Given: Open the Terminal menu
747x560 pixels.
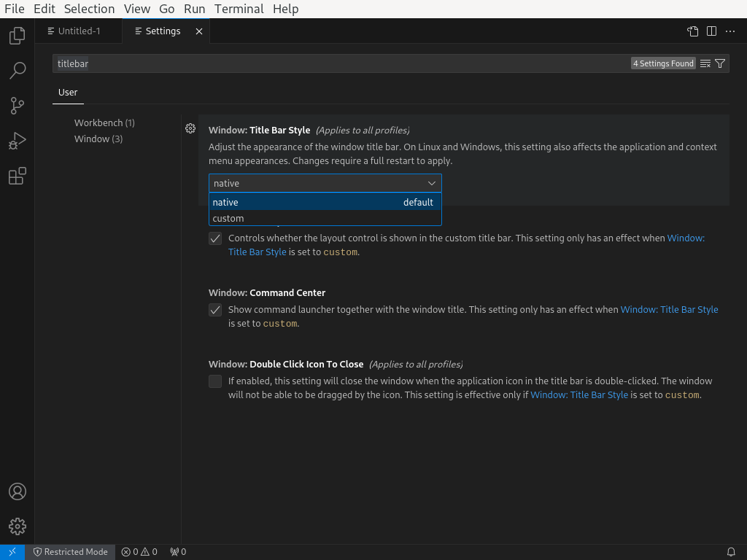Looking at the screenshot, I should [x=239, y=9].
